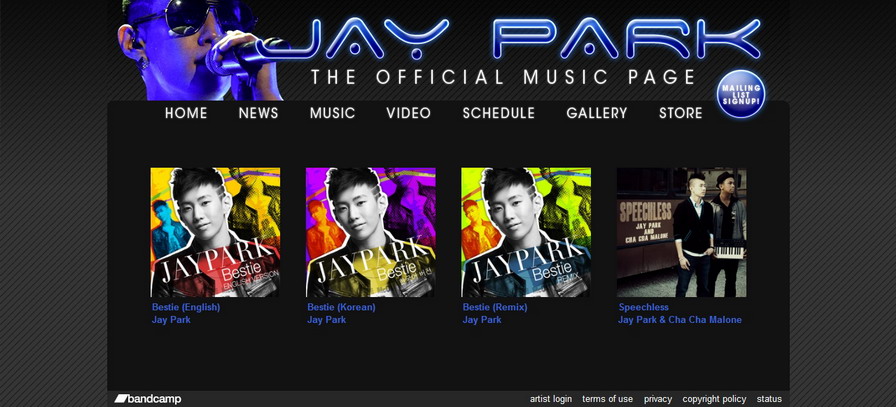Click the bandcamp logo in footer
The image size is (896, 407).
(148, 399)
